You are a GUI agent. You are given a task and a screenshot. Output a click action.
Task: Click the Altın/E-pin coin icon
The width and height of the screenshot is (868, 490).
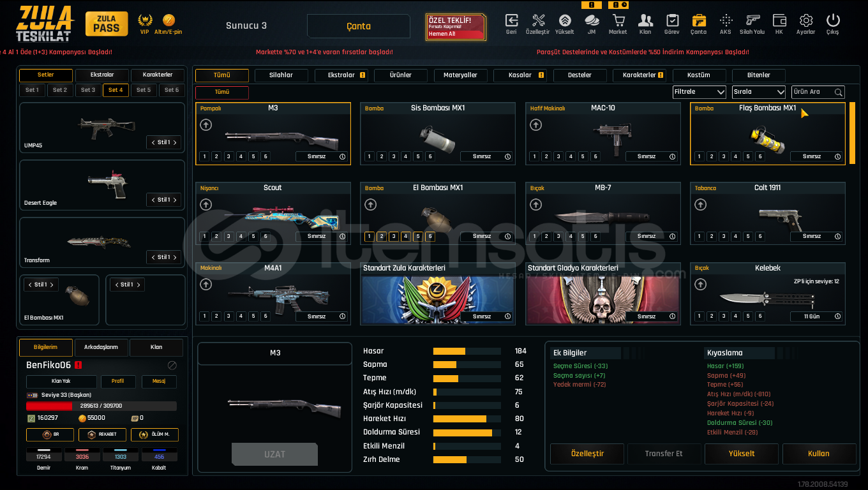click(x=168, y=20)
